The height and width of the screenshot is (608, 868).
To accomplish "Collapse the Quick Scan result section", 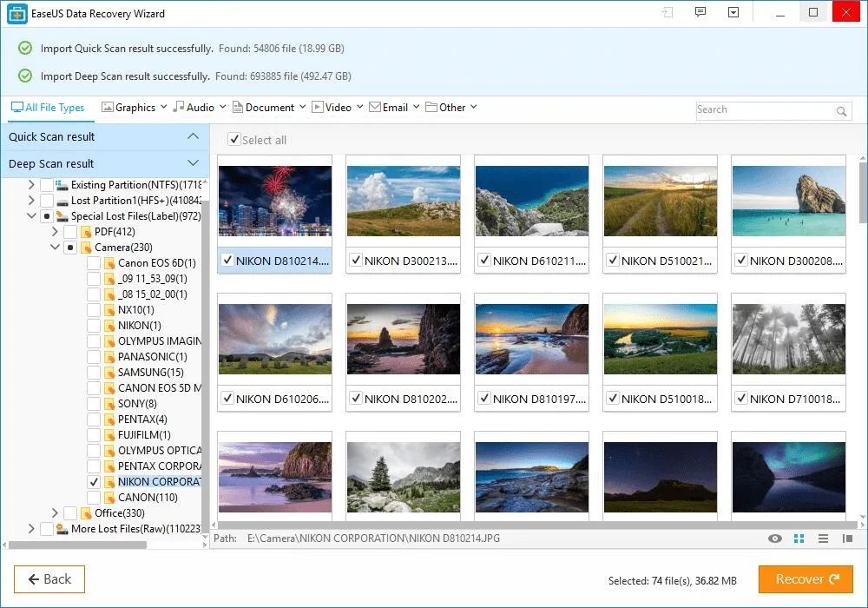I will (x=193, y=136).
